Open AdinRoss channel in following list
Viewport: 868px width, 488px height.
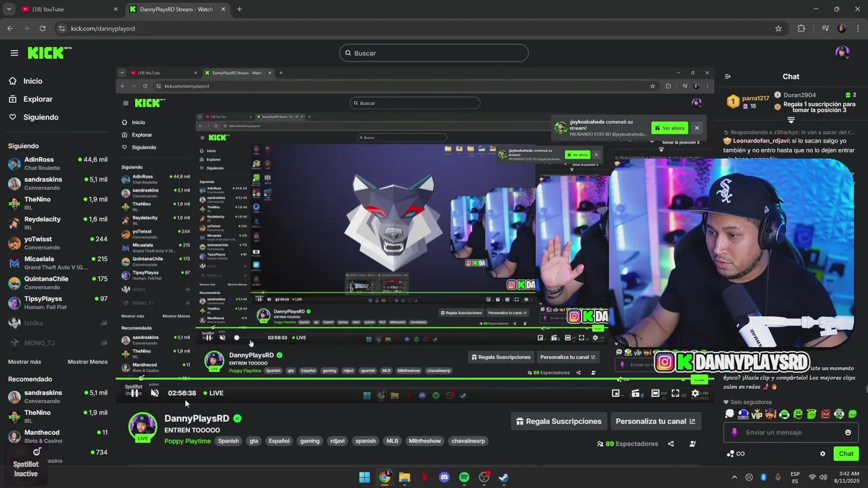pyautogui.click(x=58, y=163)
